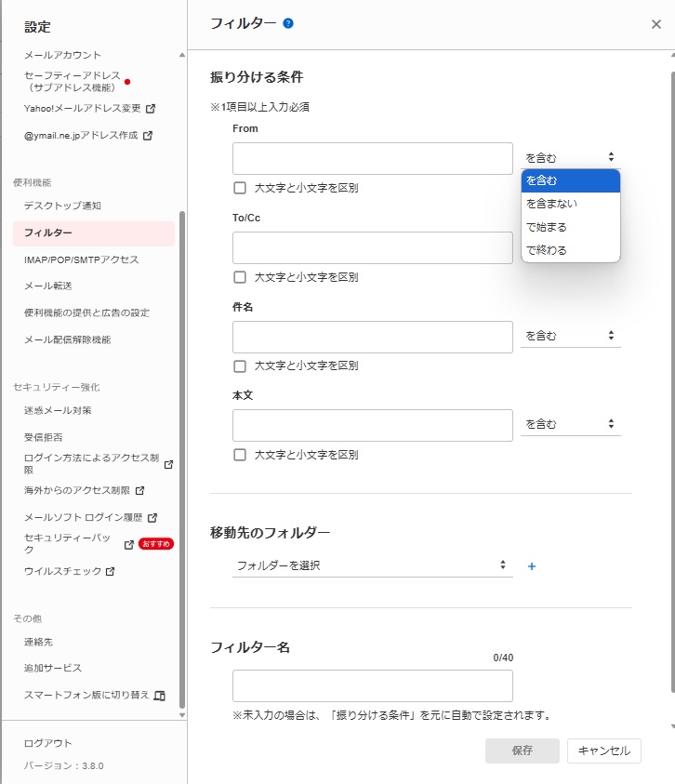
Task: Open メール転送 settings in sidebar
Action: tap(48, 286)
